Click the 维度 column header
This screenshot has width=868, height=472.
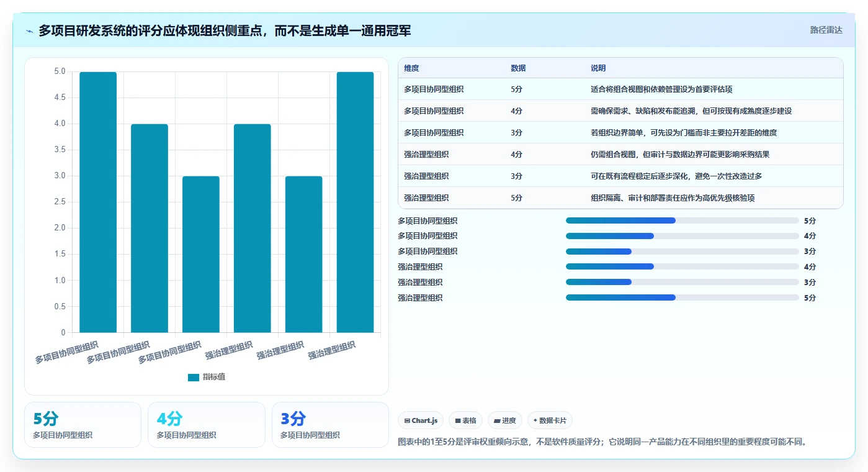point(411,68)
